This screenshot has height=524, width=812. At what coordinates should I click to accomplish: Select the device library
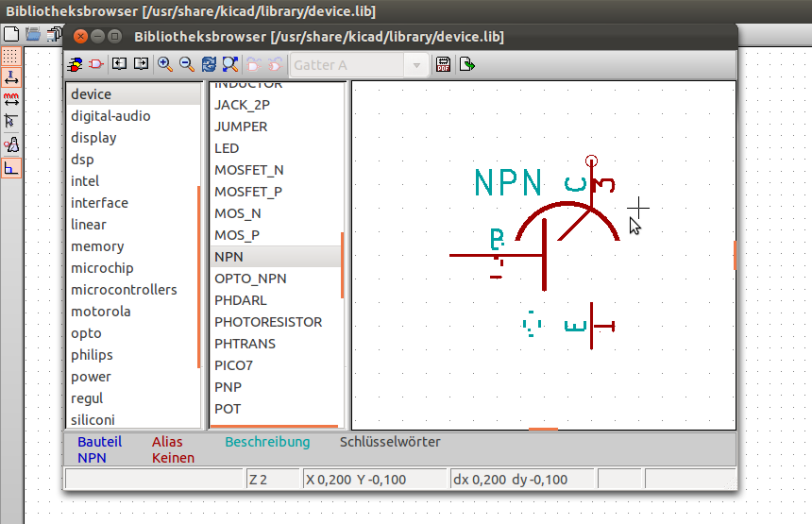pyautogui.click(x=133, y=94)
